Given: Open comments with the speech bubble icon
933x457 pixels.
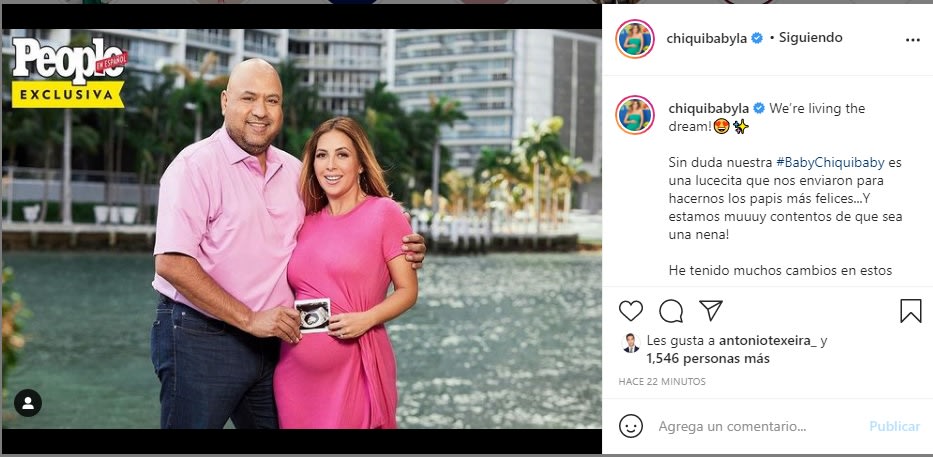Looking at the screenshot, I should [671, 311].
